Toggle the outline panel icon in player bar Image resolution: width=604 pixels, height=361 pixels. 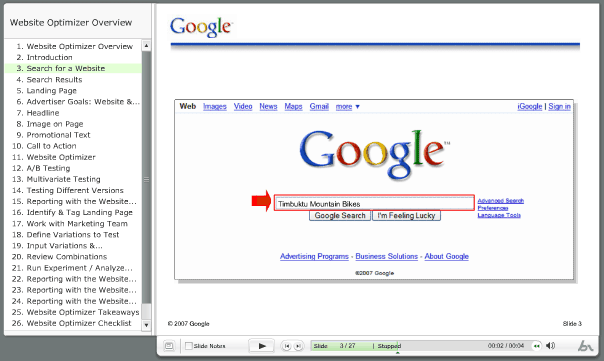click(x=169, y=346)
